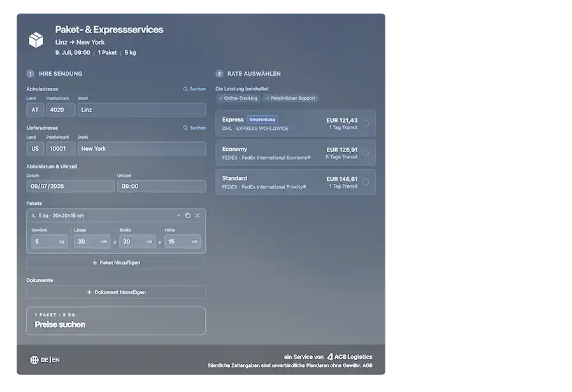Collapse package 1 with the chevron
This screenshot has height=392, width=572.
(x=178, y=215)
